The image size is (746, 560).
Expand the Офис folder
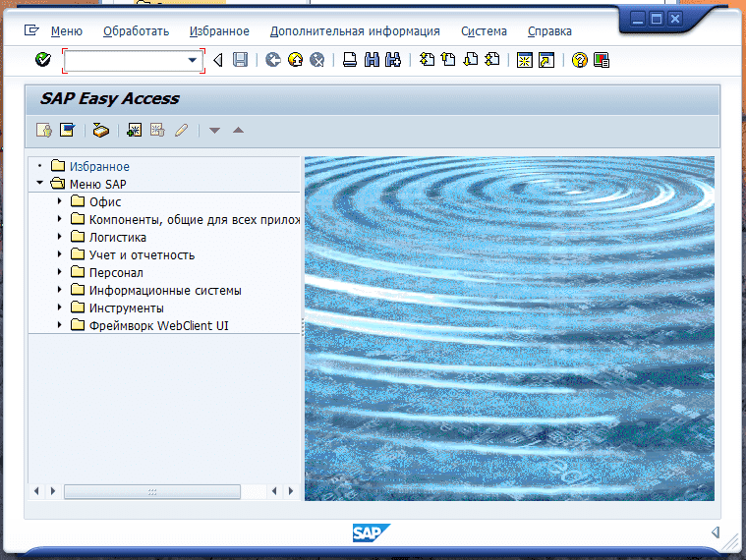point(60,201)
